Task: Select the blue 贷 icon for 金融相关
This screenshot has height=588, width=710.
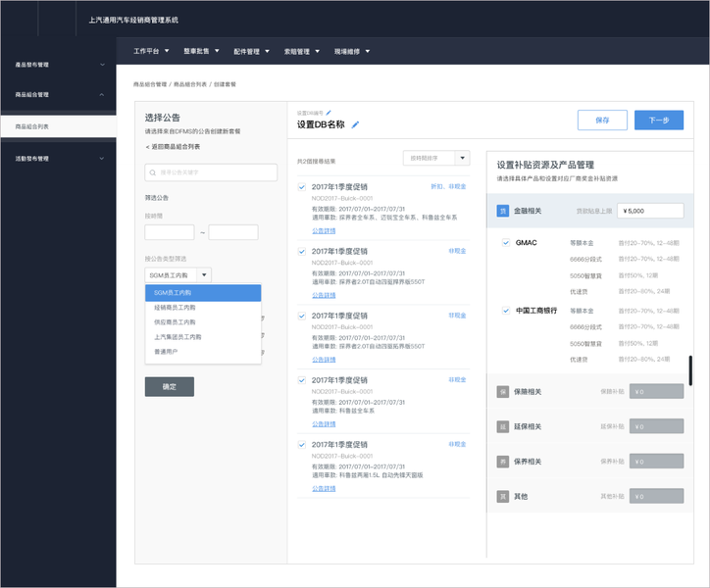Action: tap(503, 211)
